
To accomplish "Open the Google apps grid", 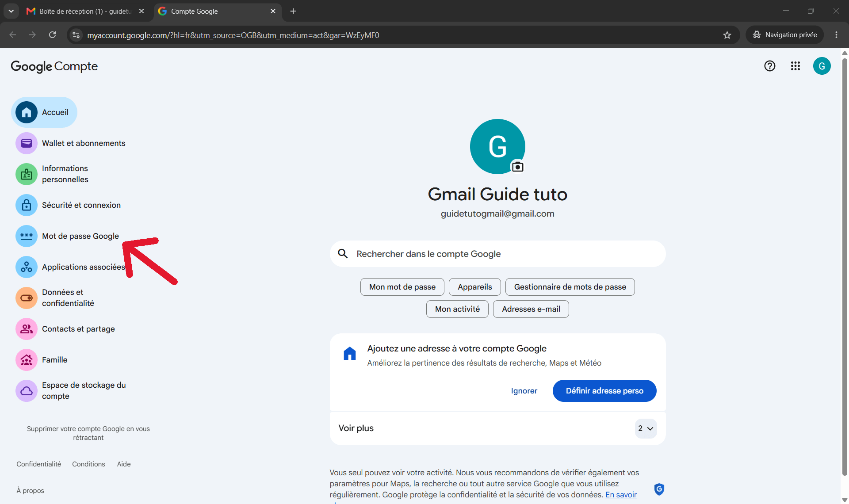I will click(x=795, y=66).
